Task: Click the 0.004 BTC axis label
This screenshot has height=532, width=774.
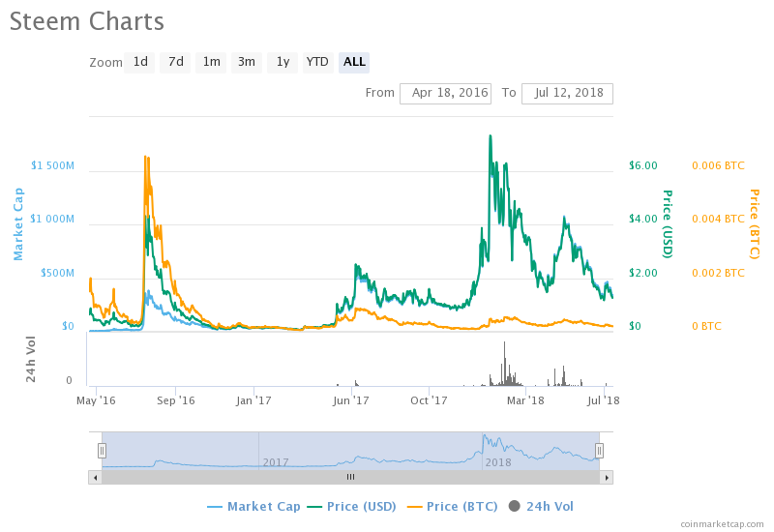Action: tap(718, 219)
